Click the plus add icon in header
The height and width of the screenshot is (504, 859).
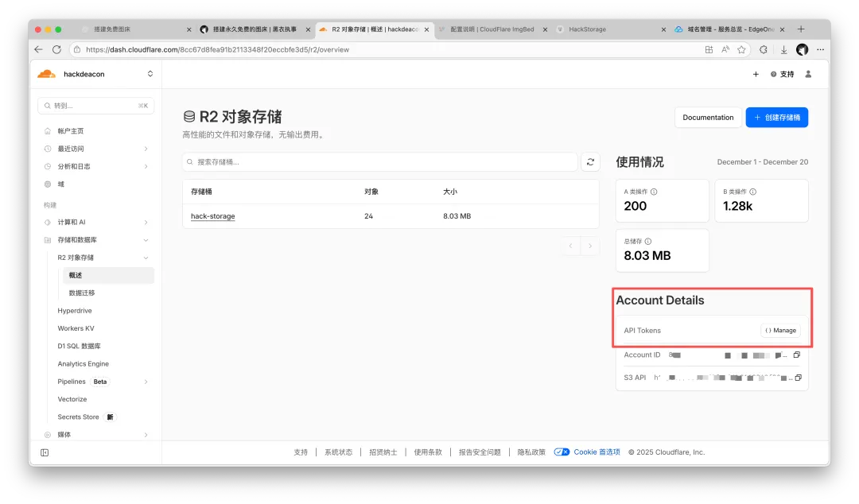point(756,74)
